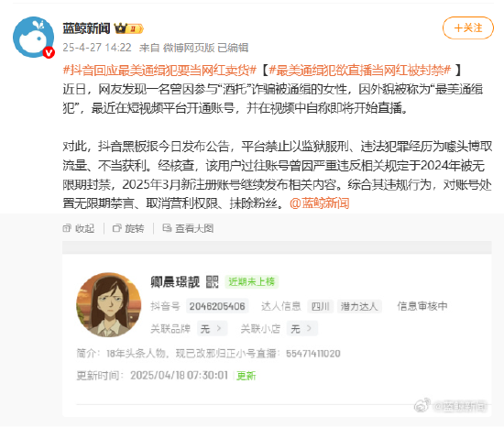504x428 pixels.
Task: Open hashtag 抖音回应最美通缉犯要当网红卖货
Action: coord(159,70)
